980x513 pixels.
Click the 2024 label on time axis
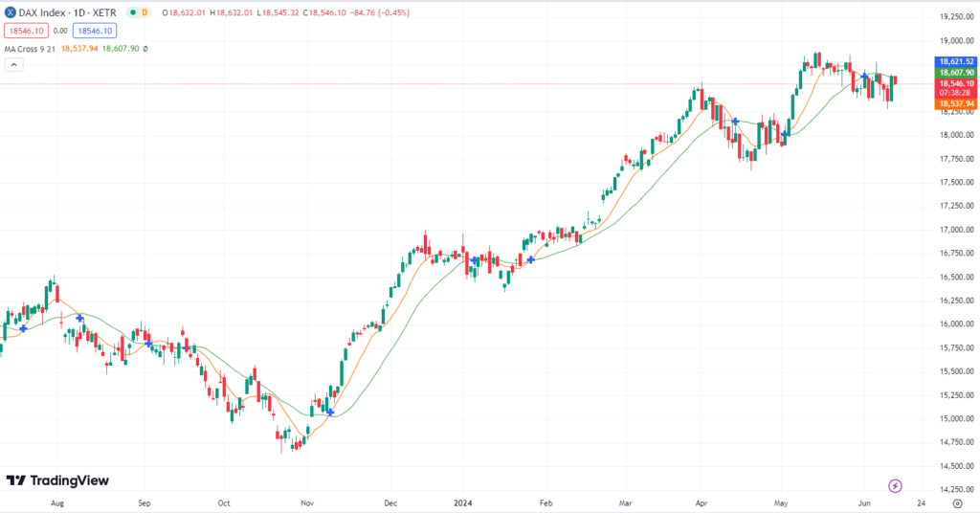point(463,503)
